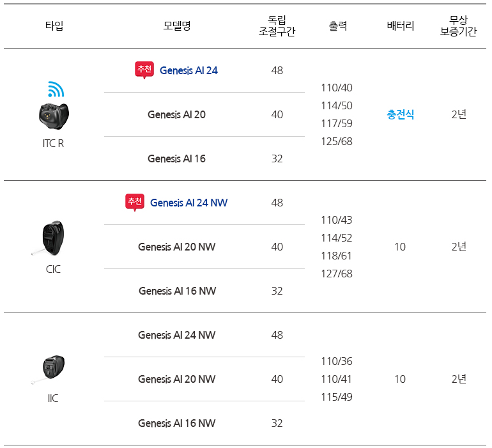
Task: Select Genesis AI 16 under ITC R
Action: tap(176, 158)
